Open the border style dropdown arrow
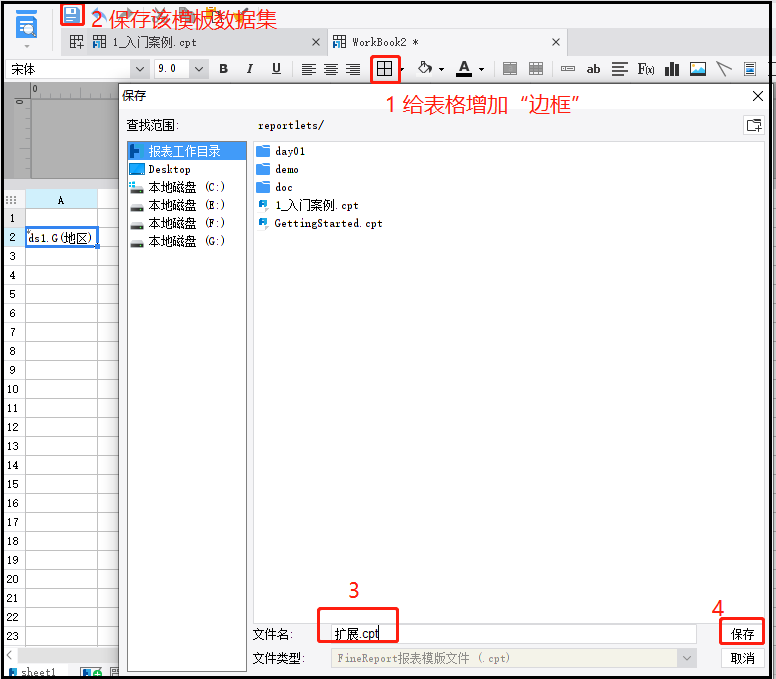This screenshot has height=679, width=776. tap(401, 69)
